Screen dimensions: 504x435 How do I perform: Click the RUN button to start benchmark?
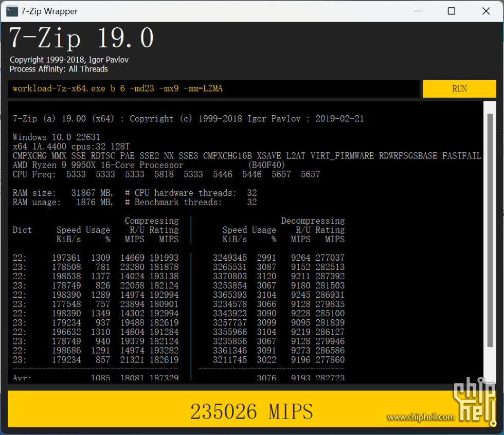pos(459,88)
